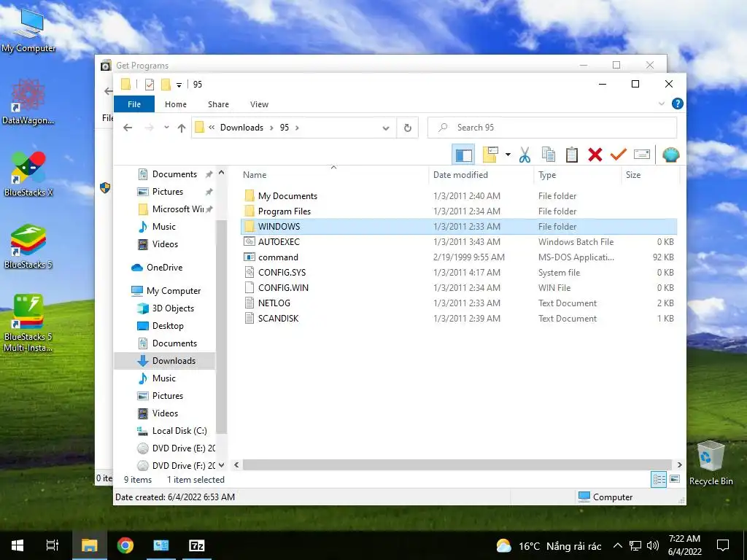Click the horizontal scrollbar left arrow

point(237,464)
